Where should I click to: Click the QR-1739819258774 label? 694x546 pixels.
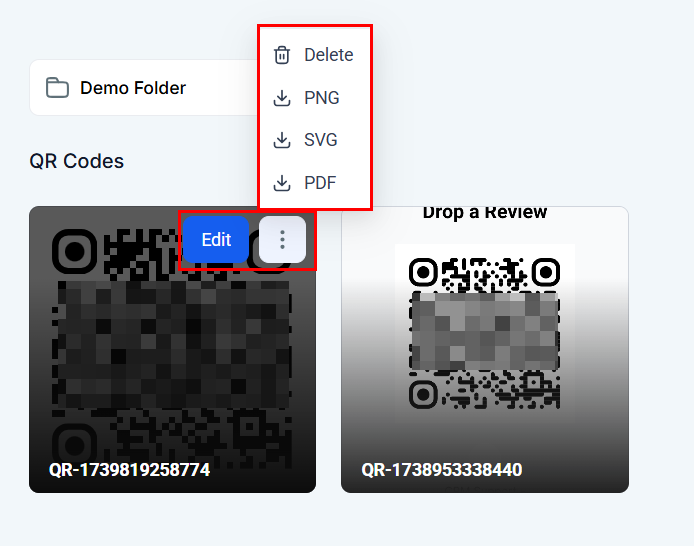[x=129, y=469]
